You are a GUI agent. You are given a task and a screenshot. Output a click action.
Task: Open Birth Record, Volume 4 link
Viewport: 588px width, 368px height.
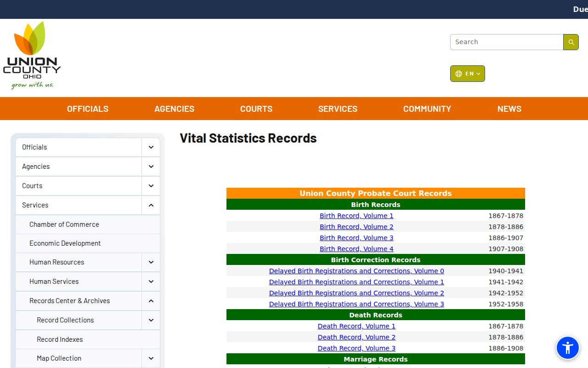[x=356, y=249]
